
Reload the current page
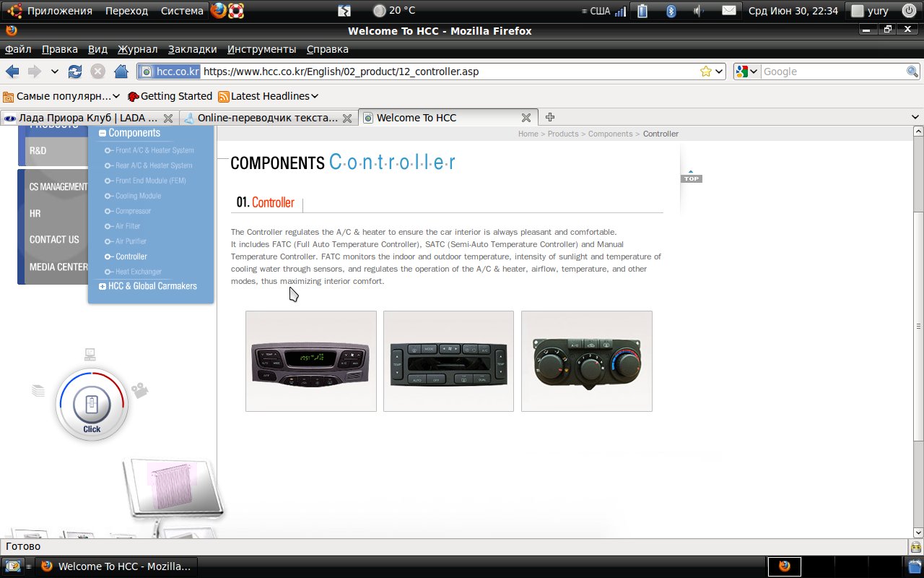coord(75,72)
